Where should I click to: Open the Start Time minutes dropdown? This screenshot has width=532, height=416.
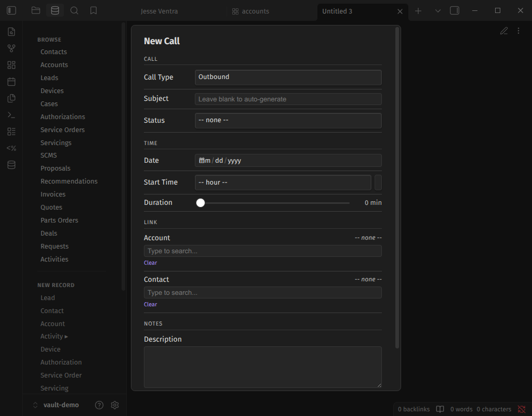click(x=378, y=183)
